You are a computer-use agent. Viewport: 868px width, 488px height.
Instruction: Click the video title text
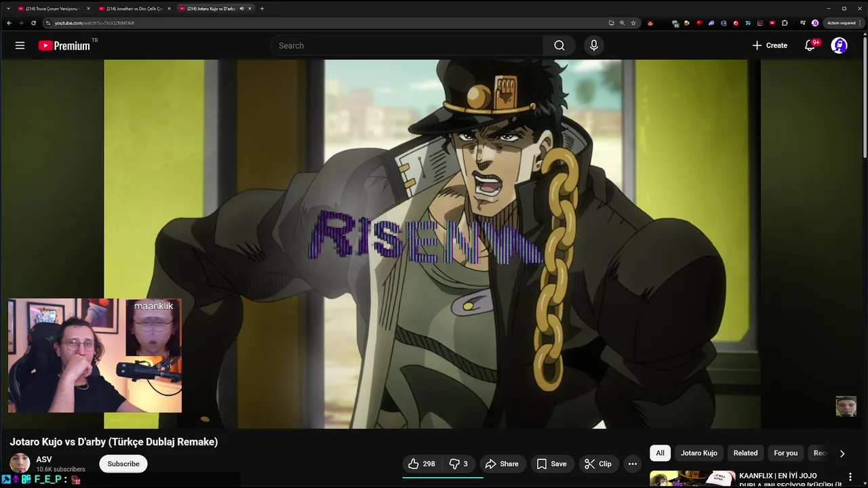114,442
